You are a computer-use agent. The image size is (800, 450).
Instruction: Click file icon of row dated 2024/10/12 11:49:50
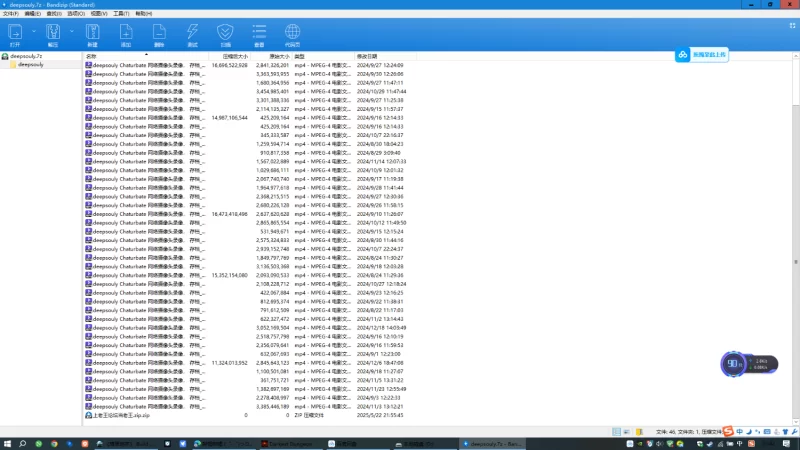(89, 222)
